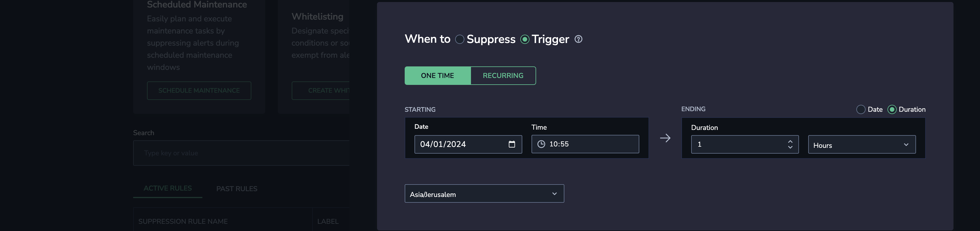Click arrow icon between Starting and Ending
Viewport: 980px width, 231px height.
[x=665, y=138]
